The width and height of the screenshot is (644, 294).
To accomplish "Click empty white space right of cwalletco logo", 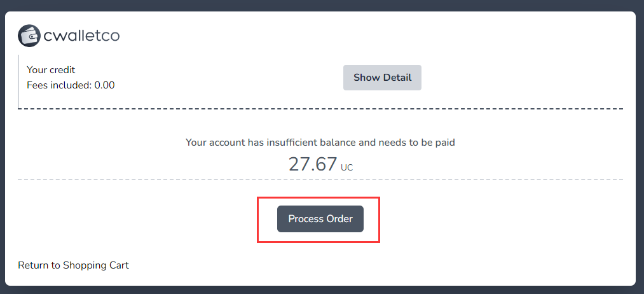I will point(381,36).
